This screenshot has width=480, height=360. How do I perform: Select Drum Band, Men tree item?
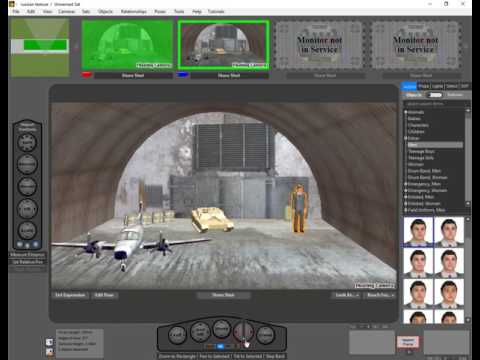424,171
